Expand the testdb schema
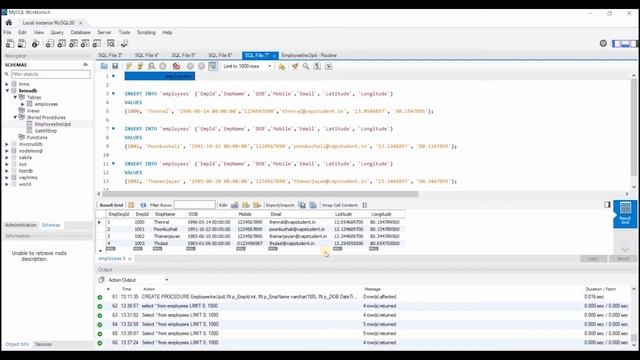 click(x=7, y=171)
